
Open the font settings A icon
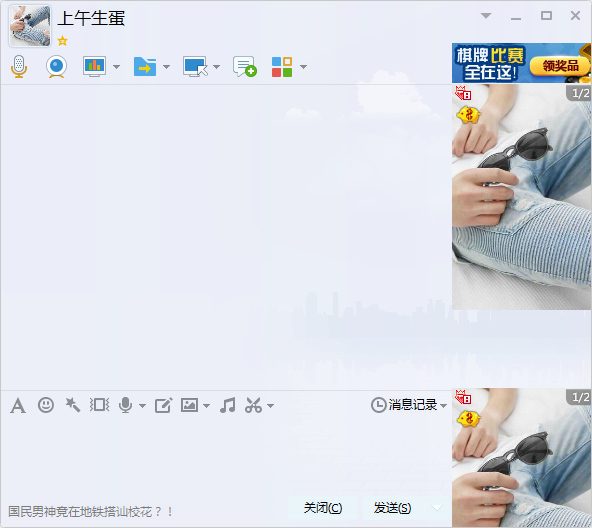18,406
